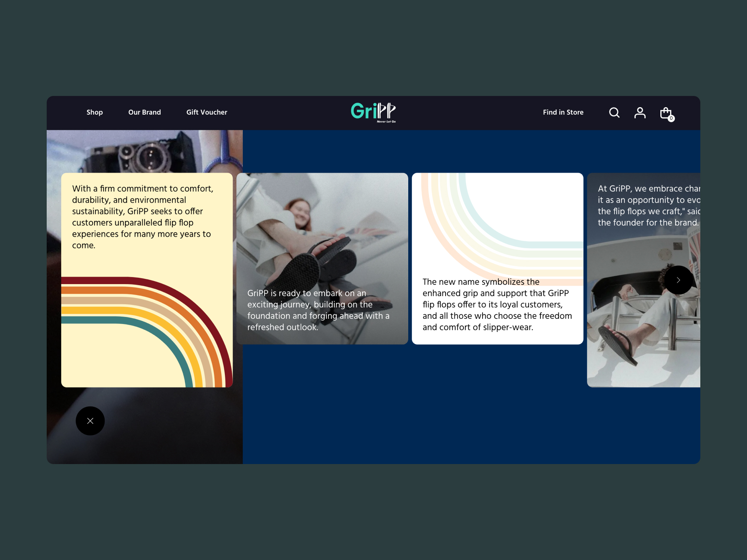
Task: Click the 'Never Let Go' tagline under logo
Action: coord(386,121)
